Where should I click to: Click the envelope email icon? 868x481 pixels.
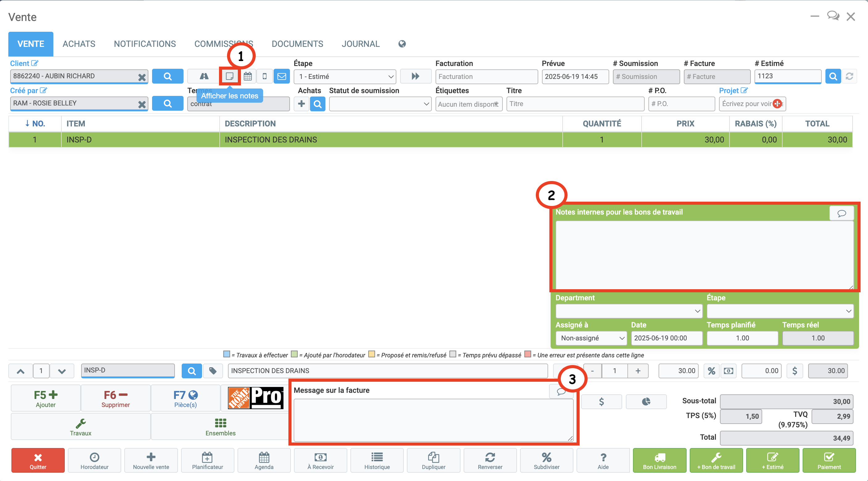(282, 76)
